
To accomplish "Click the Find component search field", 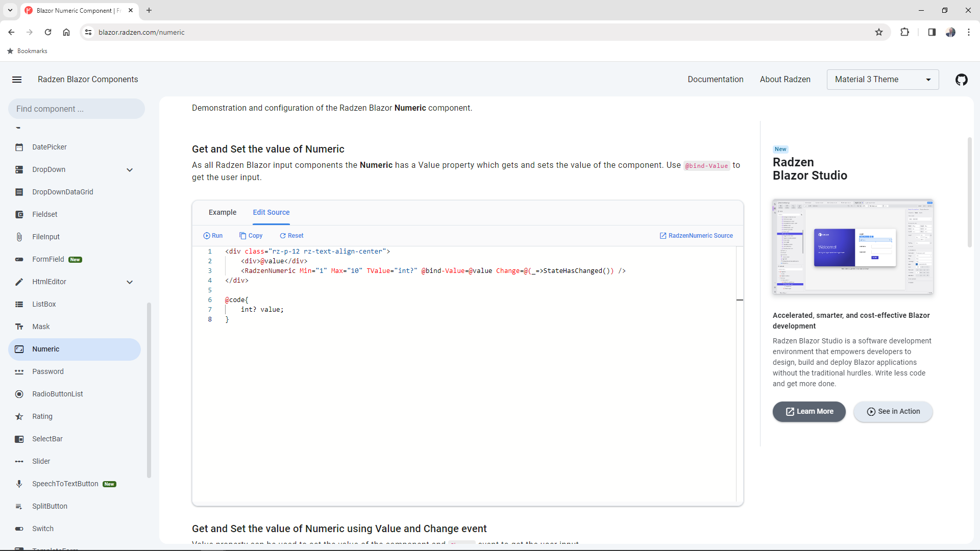I will tap(76, 109).
